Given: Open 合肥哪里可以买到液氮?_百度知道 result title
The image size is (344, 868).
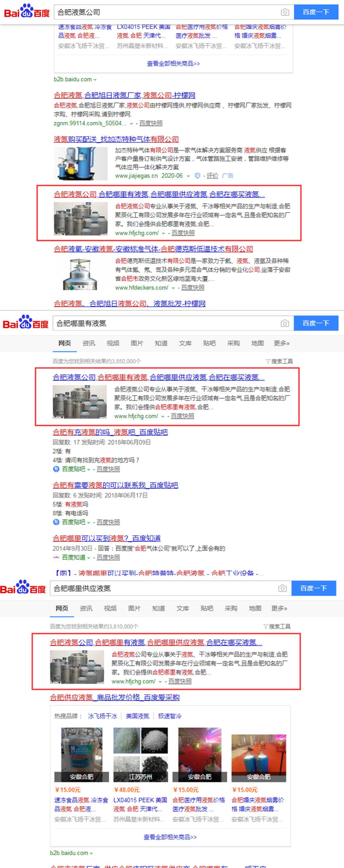Looking at the screenshot, I should [x=107, y=538].
